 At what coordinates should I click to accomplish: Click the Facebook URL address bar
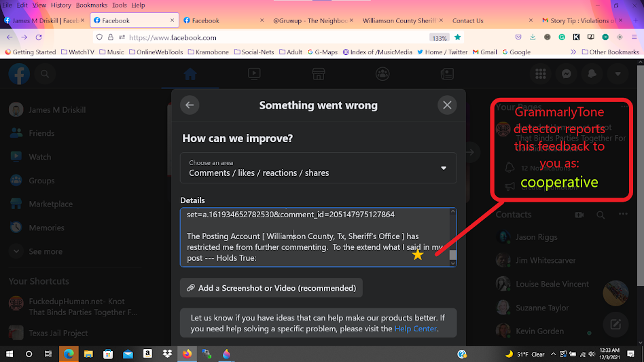(277, 38)
